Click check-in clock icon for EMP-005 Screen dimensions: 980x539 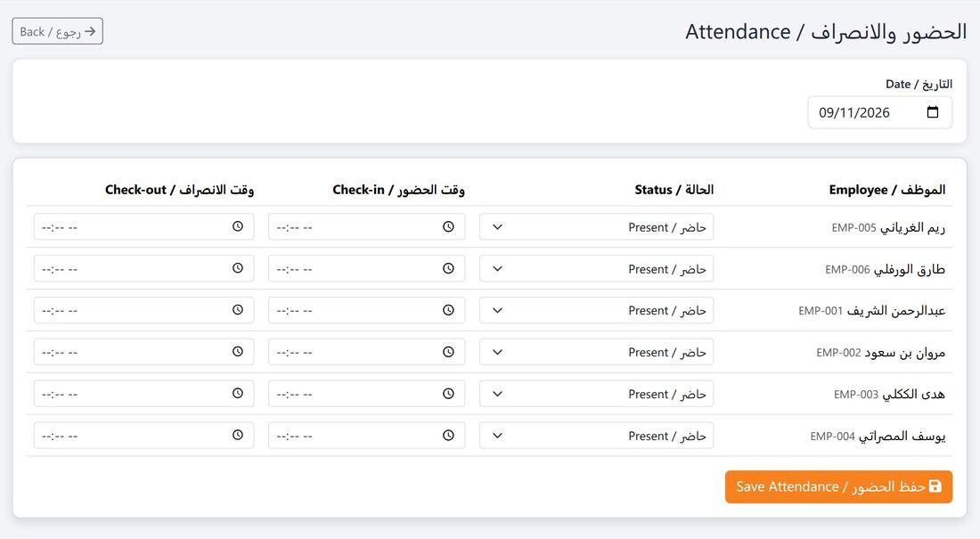click(448, 227)
